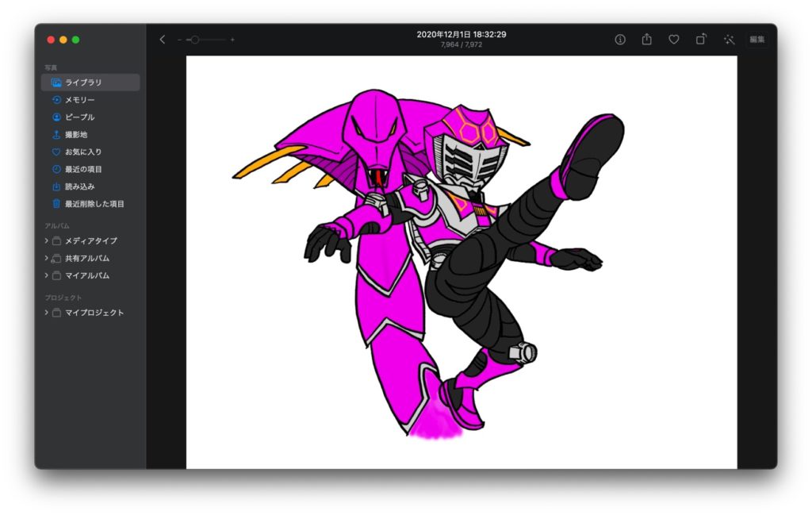This screenshot has height=515, width=812.
Task: Show photo info with the info icon
Action: coord(620,40)
